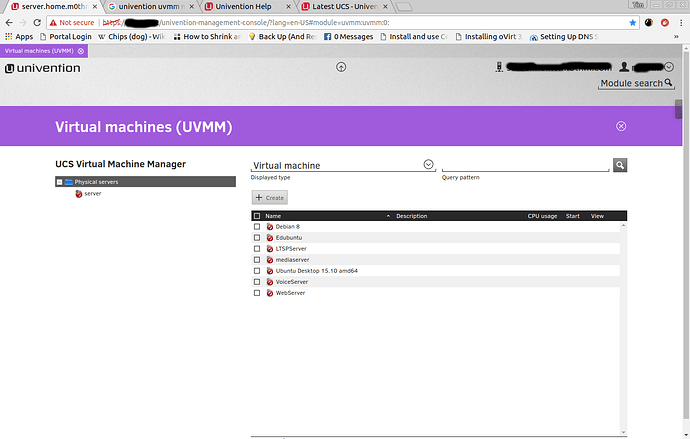690x439 pixels.
Task: Check the Debian 8 row checkbox
Action: (257, 227)
